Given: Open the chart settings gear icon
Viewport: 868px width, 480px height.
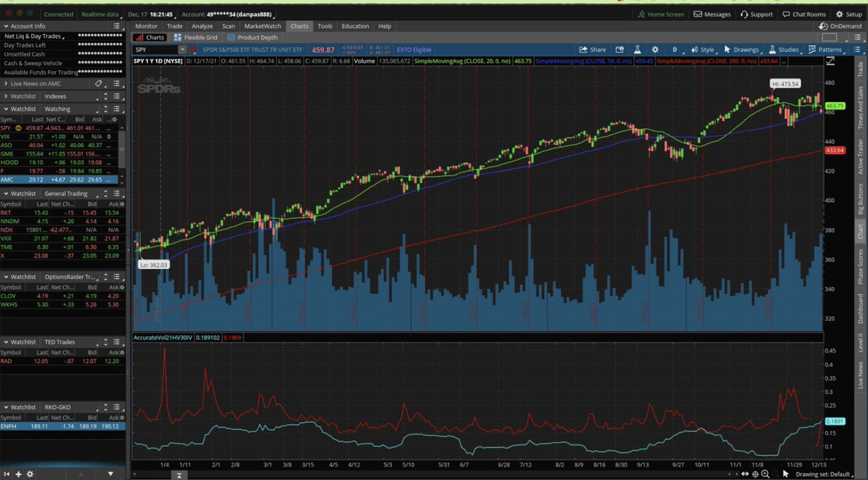Looking at the screenshot, I should pyautogui.click(x=655, y=50).
